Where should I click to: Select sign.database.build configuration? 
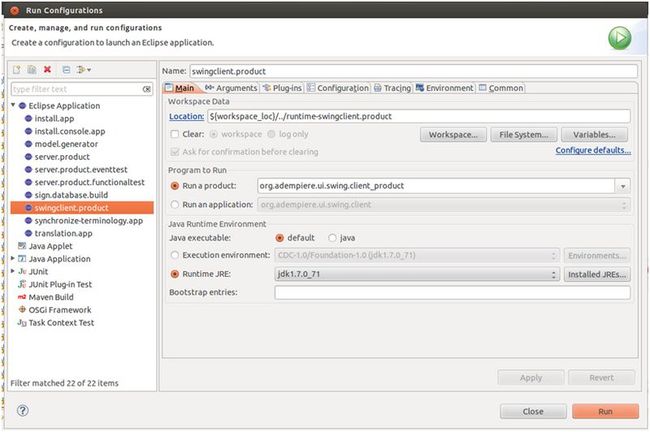(71, 195)
